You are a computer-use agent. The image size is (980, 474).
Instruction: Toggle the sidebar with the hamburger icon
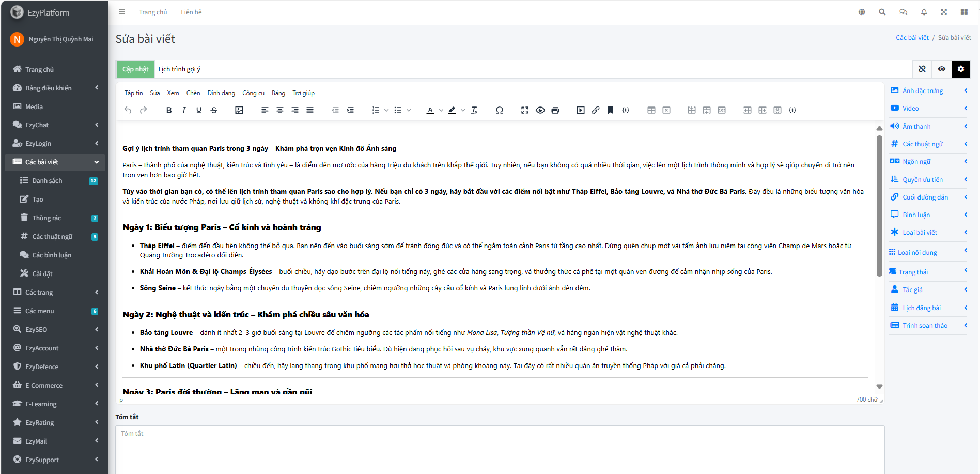[x=122, y=12]
